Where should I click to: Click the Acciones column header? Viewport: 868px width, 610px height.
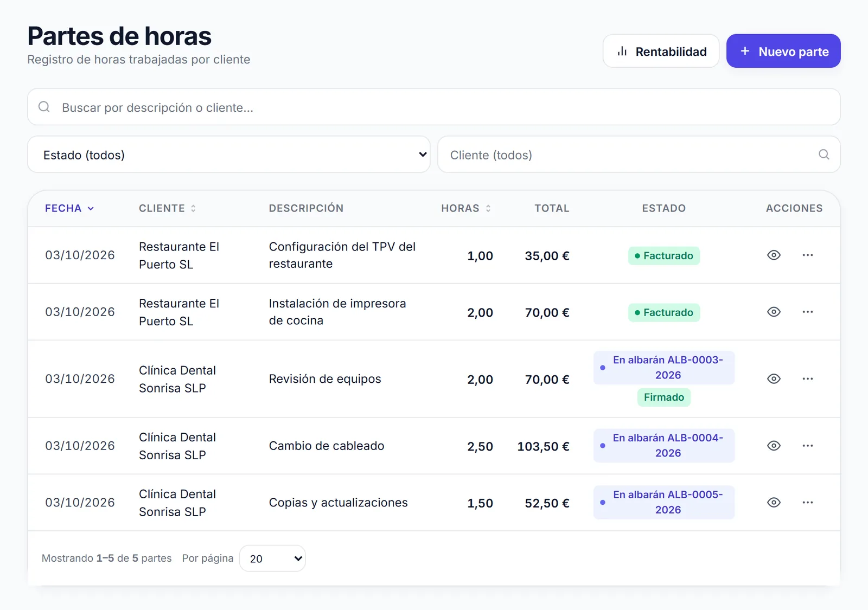pyautogui.click(x=794, y=208)
